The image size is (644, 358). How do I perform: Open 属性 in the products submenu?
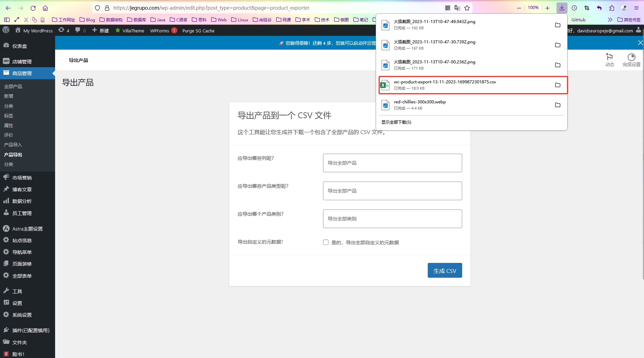point(9,125)
